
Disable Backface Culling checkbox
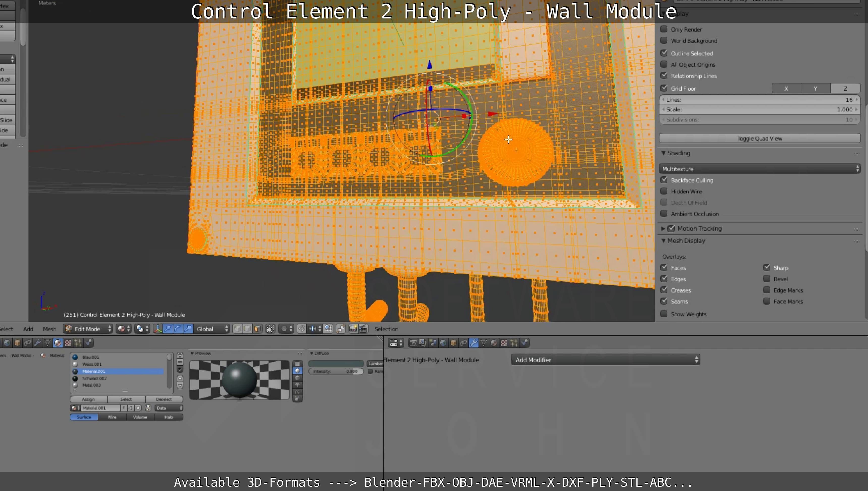click(664, 180)
